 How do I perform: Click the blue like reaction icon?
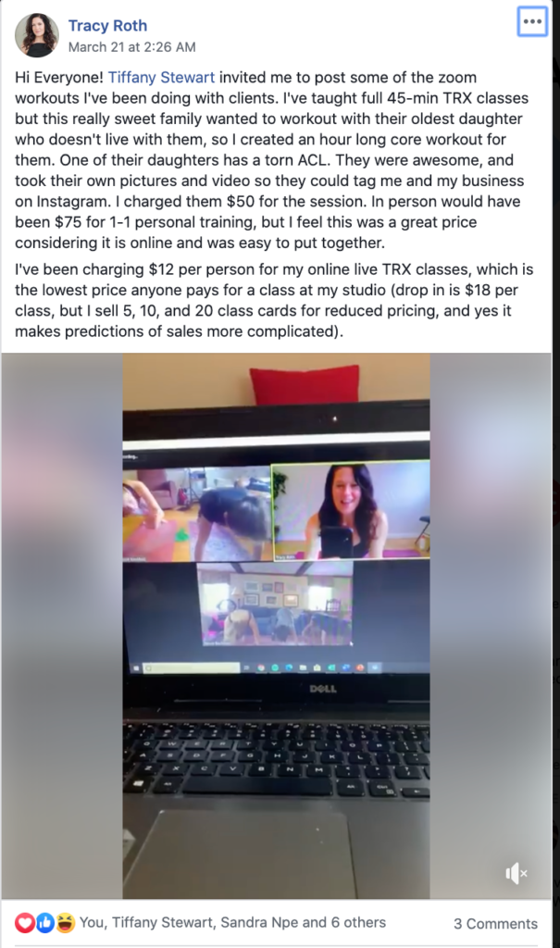click(x=44, y=923)
